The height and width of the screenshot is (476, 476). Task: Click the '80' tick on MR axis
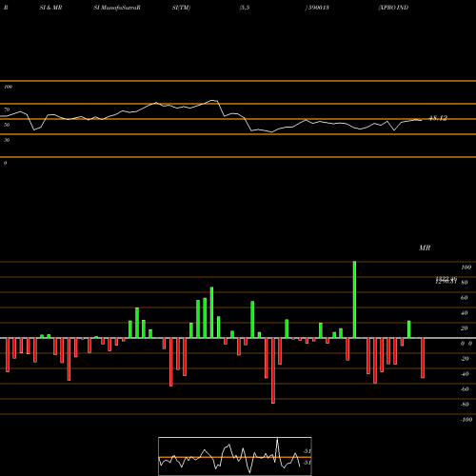[465, 283]
